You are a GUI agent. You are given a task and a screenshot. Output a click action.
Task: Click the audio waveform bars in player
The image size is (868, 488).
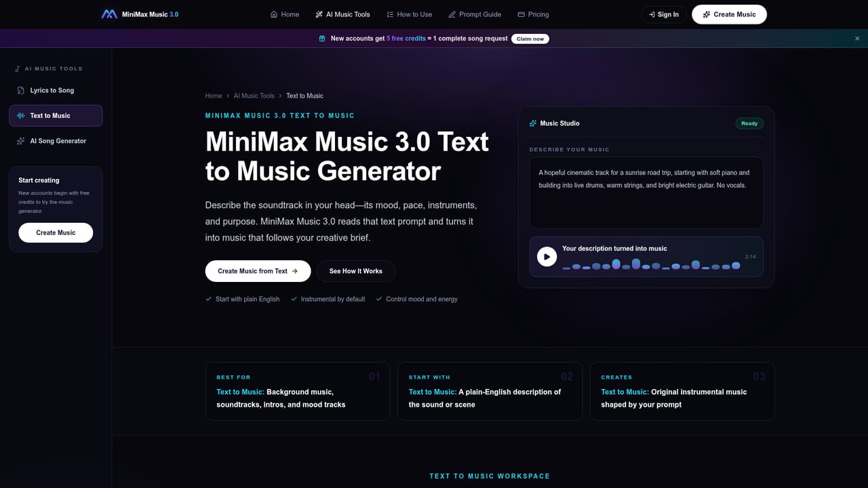[x=651, y=264]
